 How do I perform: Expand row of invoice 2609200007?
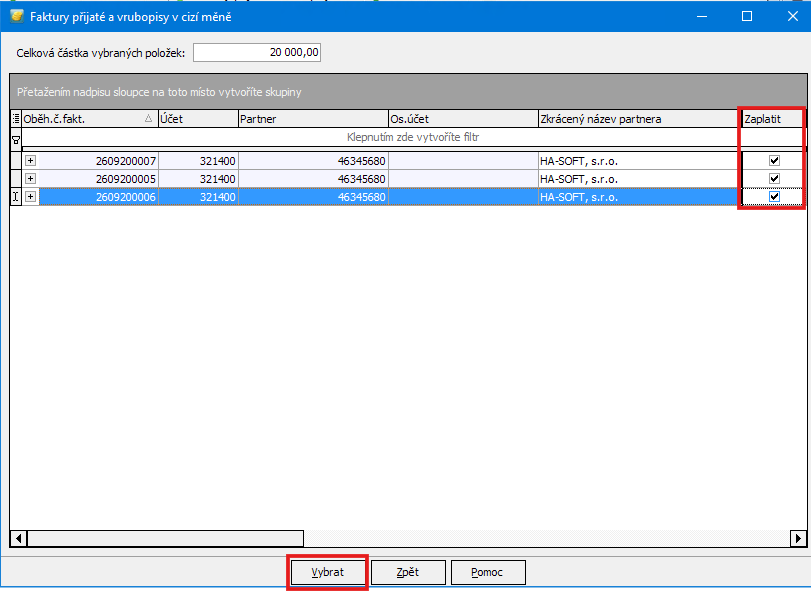click(x=30, y=160)
